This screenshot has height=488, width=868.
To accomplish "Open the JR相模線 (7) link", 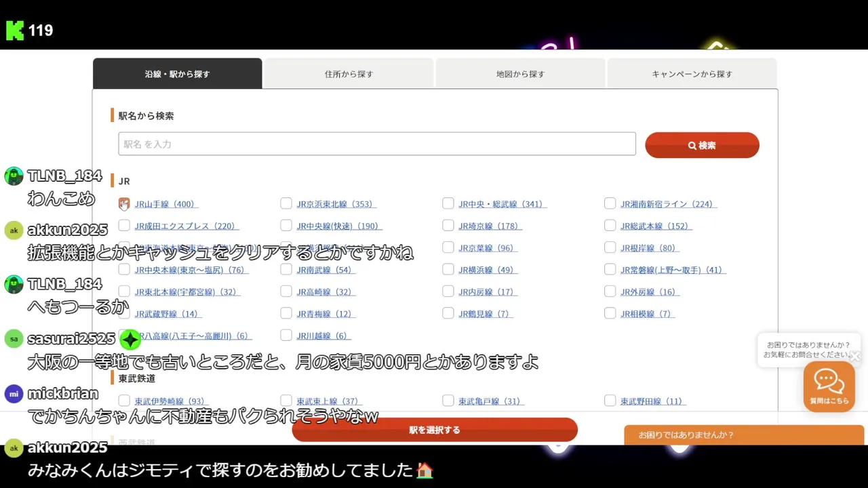I will click(x=648, y=314).
